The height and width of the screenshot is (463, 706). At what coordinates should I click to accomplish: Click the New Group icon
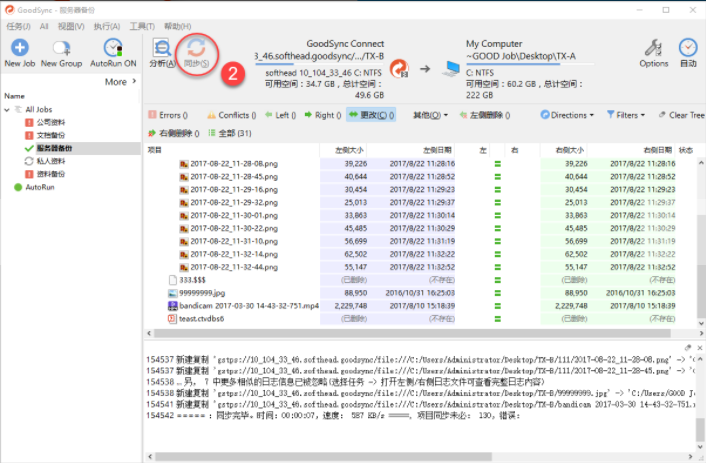(x=61, y=48)
